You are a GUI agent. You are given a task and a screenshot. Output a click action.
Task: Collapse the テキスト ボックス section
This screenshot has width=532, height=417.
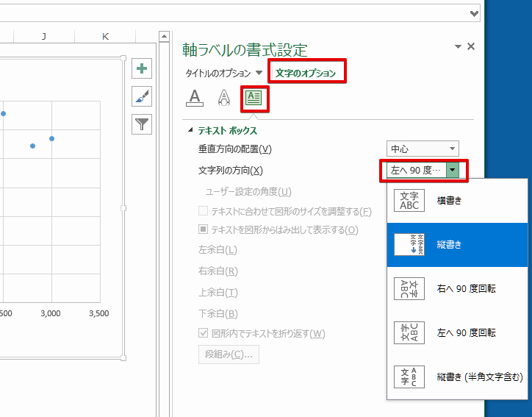click(190, 129)
